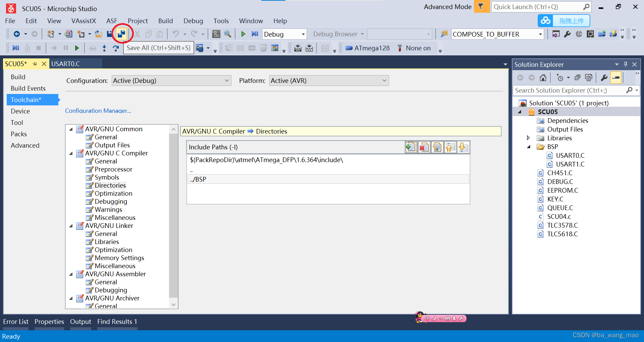Screen dimensions: 644x342
Task: Select Optimization under AVR/GNU C Compiler
Action: [113, 193]
